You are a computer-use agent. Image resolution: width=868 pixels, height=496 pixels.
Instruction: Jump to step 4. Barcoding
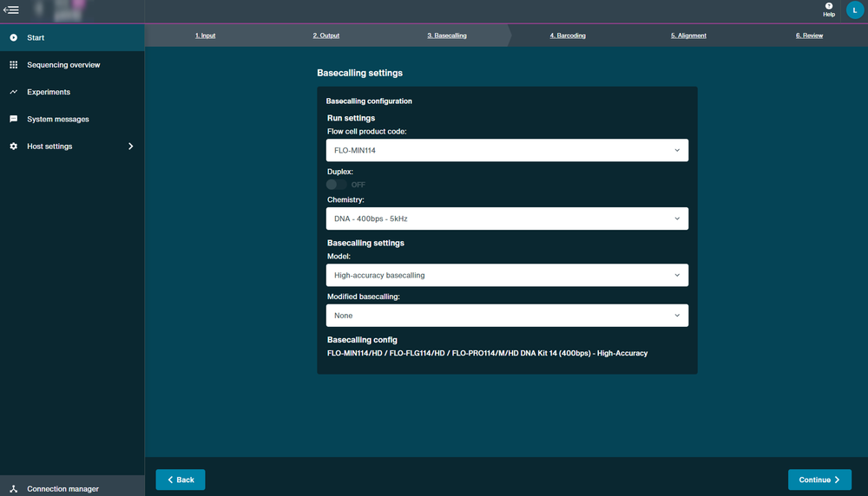[x=568, y=36]
